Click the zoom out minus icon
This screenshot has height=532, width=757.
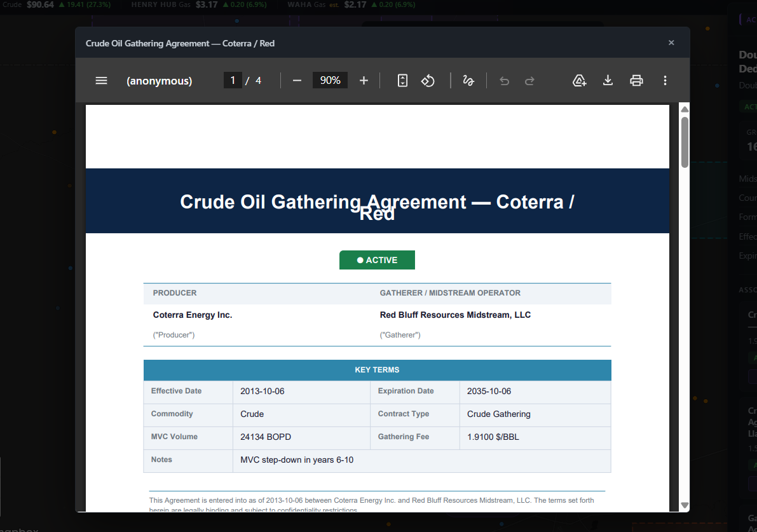[x=297, y=81]
